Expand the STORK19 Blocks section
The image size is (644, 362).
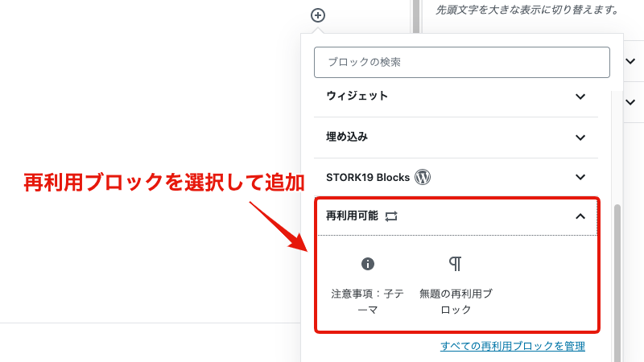pos(456,177)
